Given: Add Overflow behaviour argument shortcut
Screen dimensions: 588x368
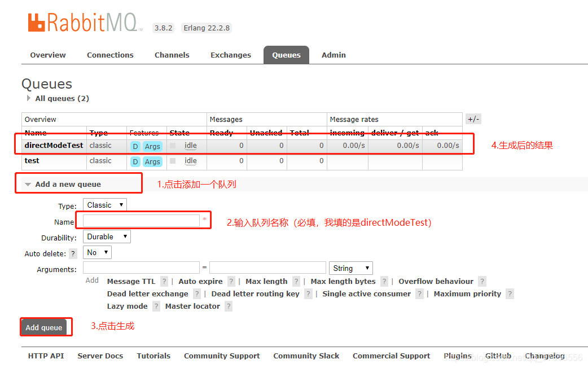Looking at the screenshot, I should coord(436,281).
